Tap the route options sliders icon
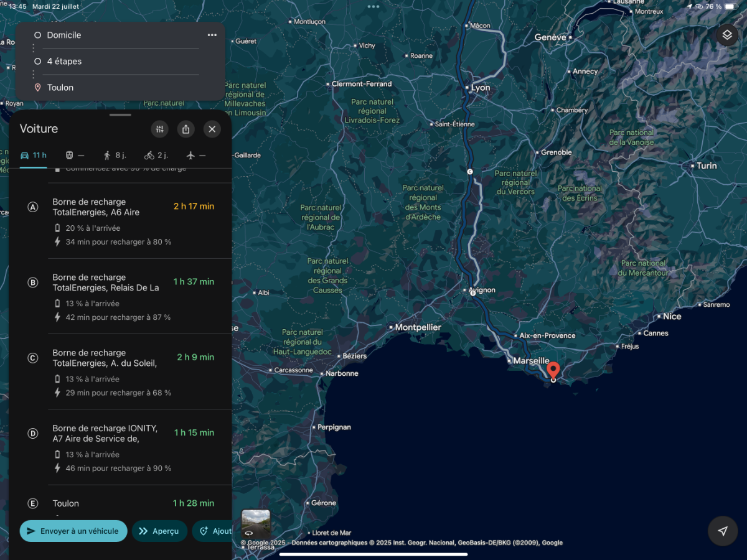747x560 pixels. pos(160,129)
